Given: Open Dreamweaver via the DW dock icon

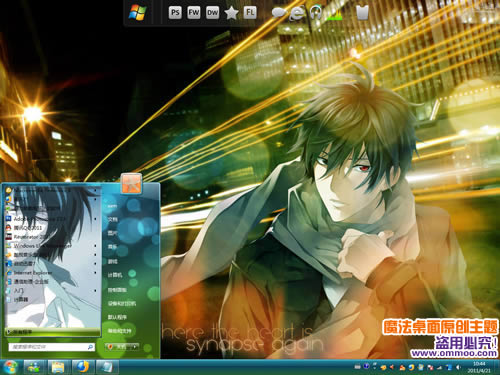Looking at the screenshot, I should 213,13.
